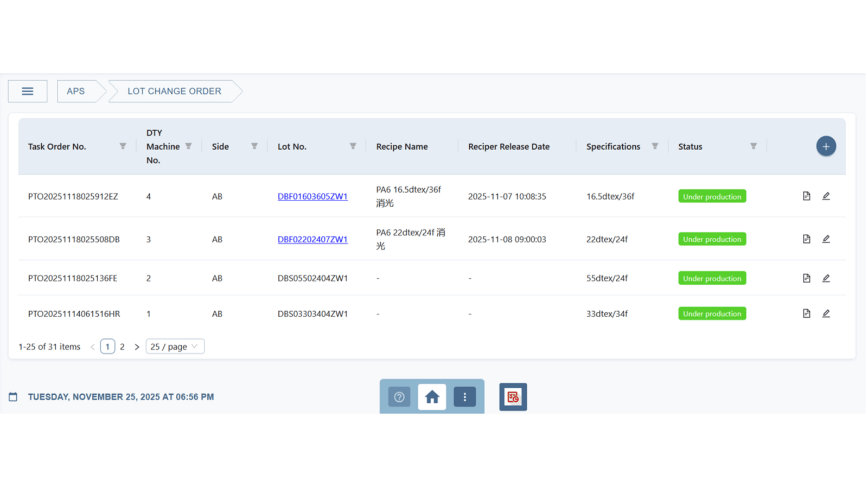
Task: Open lot link DBF01603605ZW1
Action: pyautogui.click(x=312, y=196)
